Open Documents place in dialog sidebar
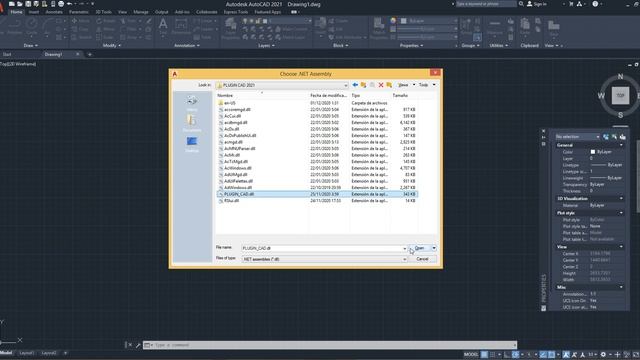The width and height of the screenshot is (640, 360). pos(192,123)
